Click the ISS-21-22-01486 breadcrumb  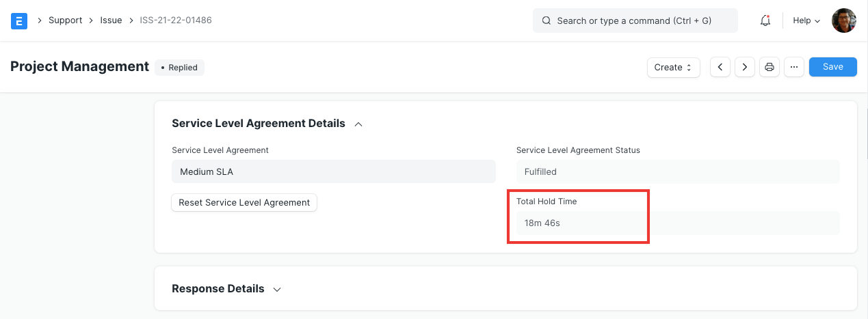tap(176, 20)
